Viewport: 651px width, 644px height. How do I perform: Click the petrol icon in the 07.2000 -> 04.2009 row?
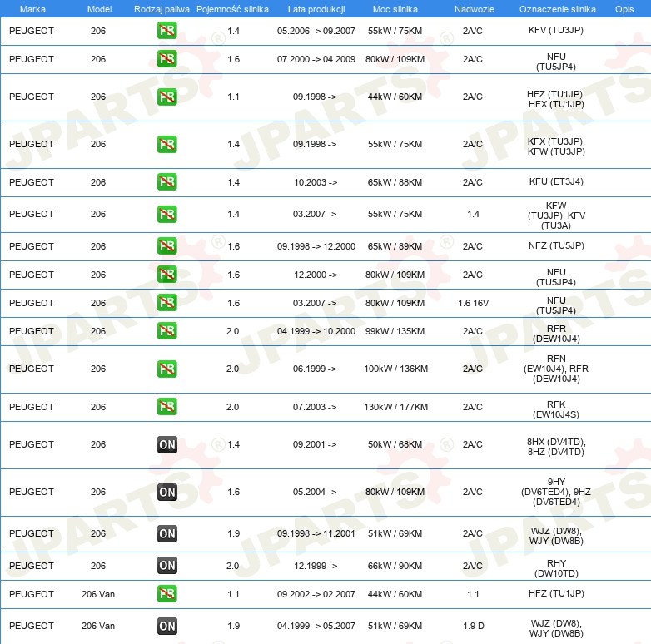pos(166,59)
